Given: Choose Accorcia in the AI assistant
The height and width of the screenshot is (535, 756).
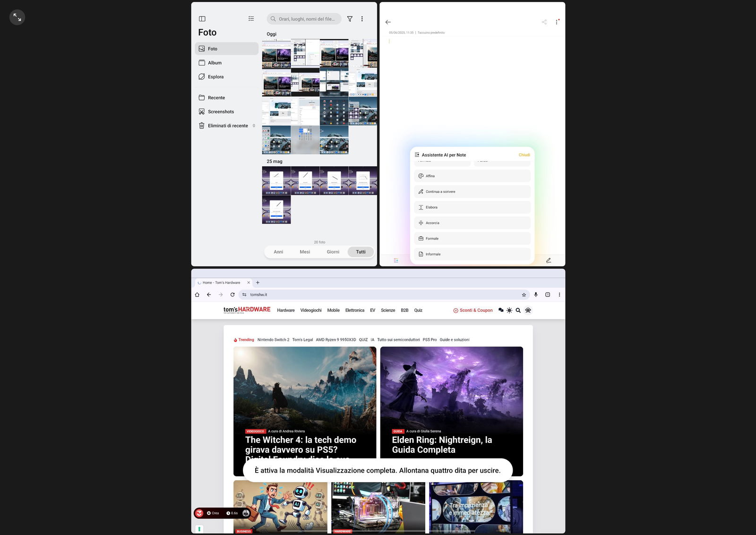Looking at the screenshot, I should click(472, 223).
